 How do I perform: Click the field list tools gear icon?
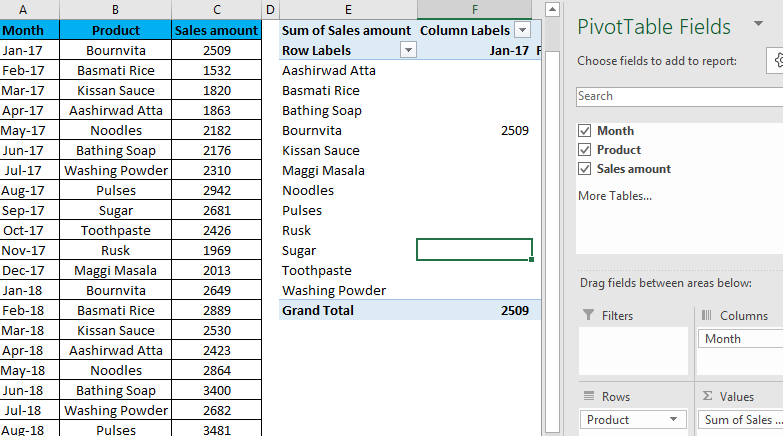[x=778, y=61]
